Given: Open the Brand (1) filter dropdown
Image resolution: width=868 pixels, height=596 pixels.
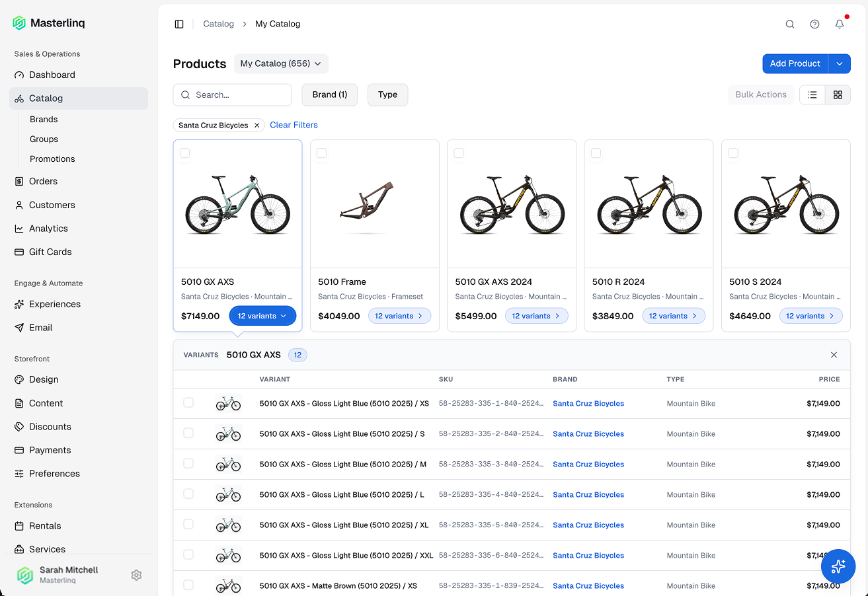Looking at the screenshot, I should (x=330, y=94).
